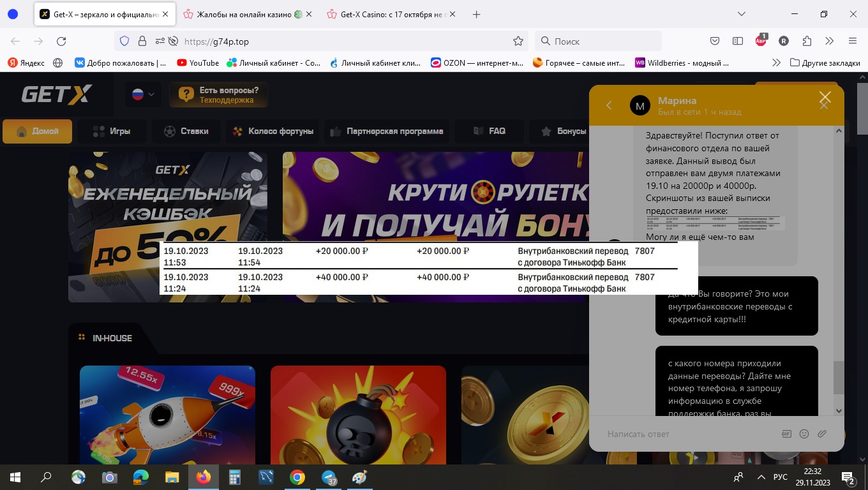Open the Домой navigation item
The image size is (868, 490).
coord(37,131)
